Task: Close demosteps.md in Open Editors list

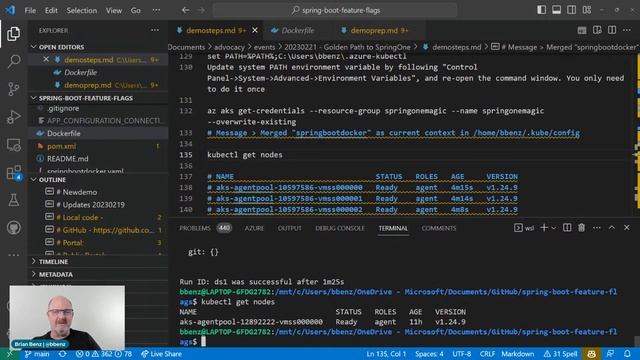Action: tap(46, 60)
